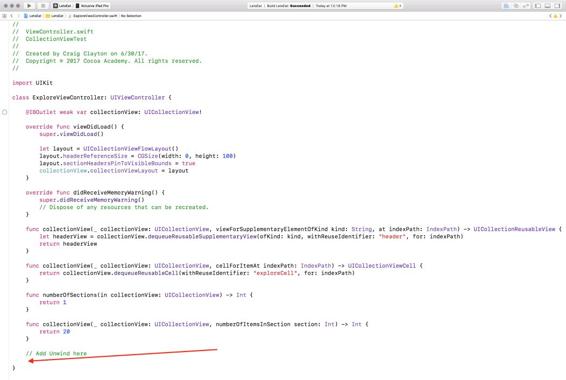
Task: Open the related items grid menu in jump bar
Action: (4, 16)
